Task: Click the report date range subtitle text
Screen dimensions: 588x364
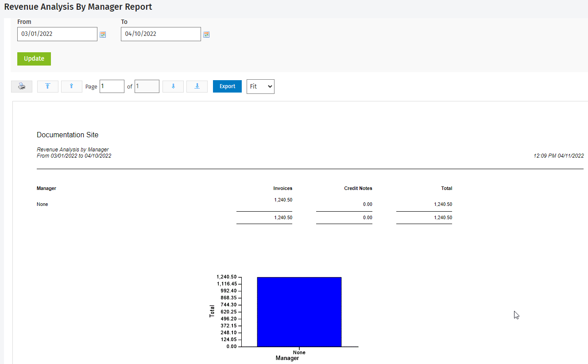Action: [x=74, y=156]
